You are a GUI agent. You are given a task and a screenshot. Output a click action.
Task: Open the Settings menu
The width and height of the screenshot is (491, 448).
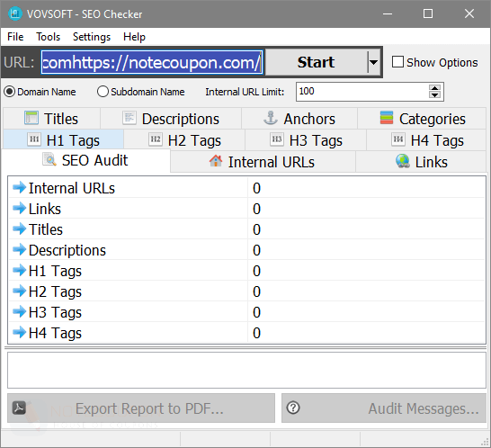pyautogui.click(x=92, y=37)
